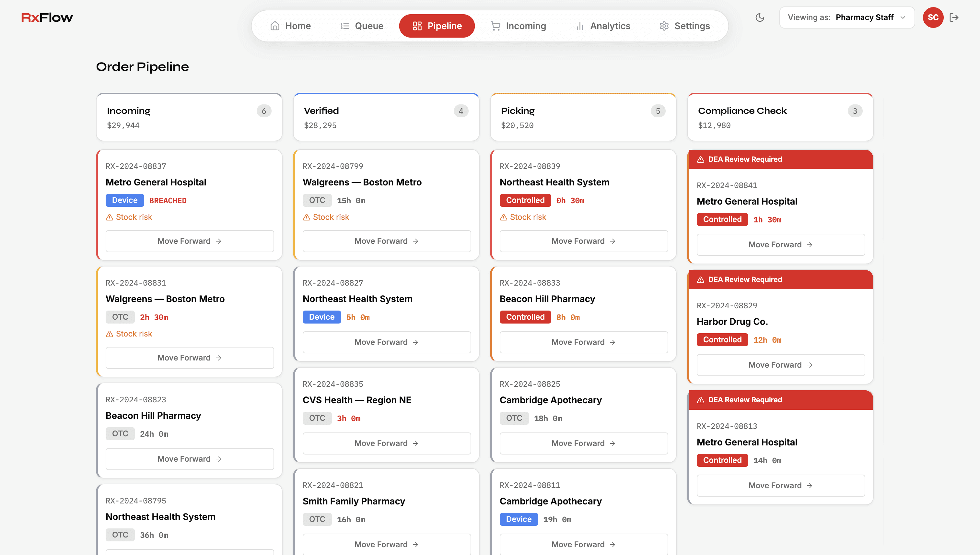The height and width of the screenshot is (555, 980).
Task: Expand the Viewing as Pharmacy Staff dropdown
Action: coord(846,18)
